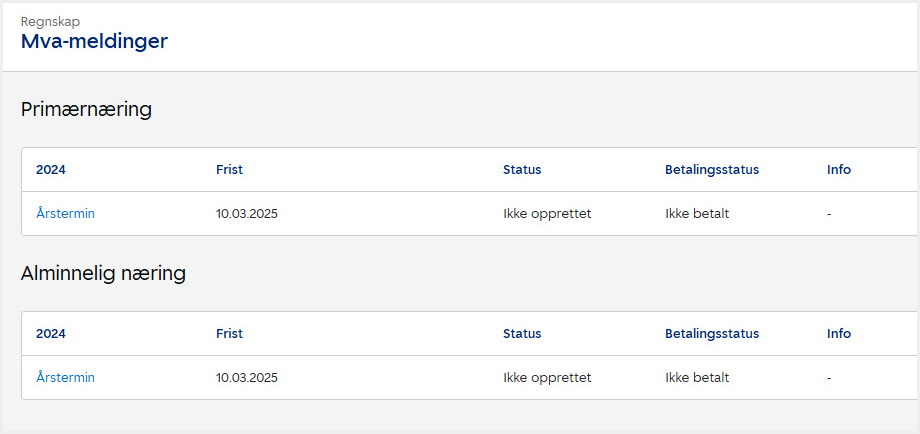Click the Alminnelig næring section heading

point(103,273)
